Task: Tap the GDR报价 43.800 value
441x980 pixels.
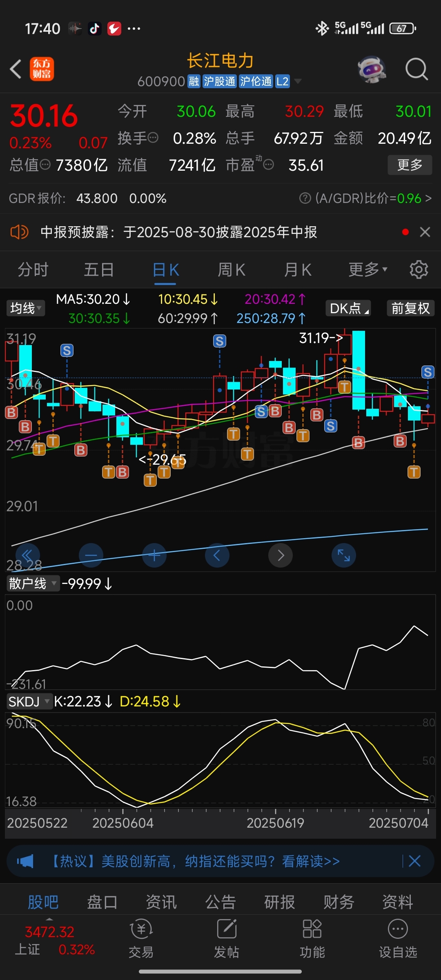Action: [97, 198]
